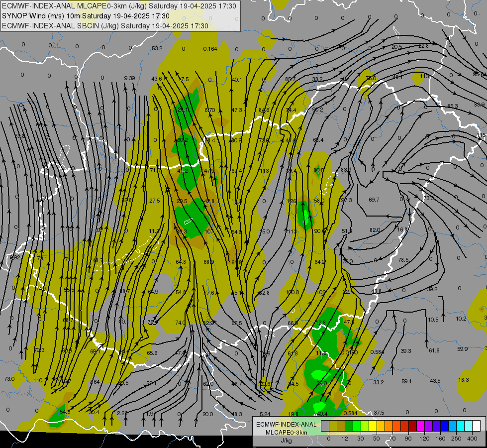Screen dimensions: 487x448
Task: Click the gray legend swatch below zero
Action: coord(325,426)
